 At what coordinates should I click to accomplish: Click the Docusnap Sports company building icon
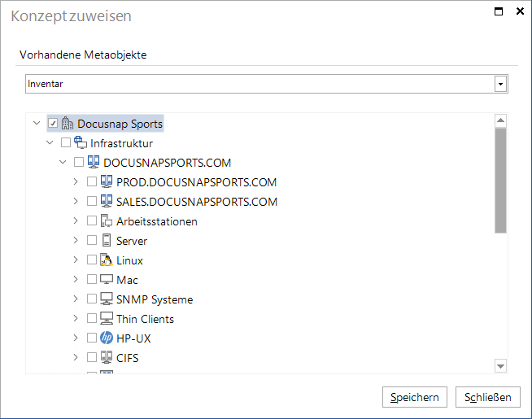tap(68, 124)
